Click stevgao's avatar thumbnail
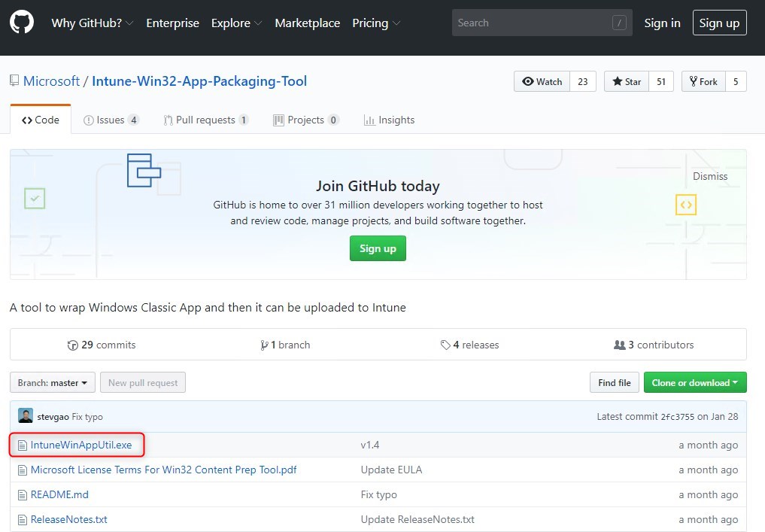Screen dimensions: 765x532 click(x=26, y=416)
